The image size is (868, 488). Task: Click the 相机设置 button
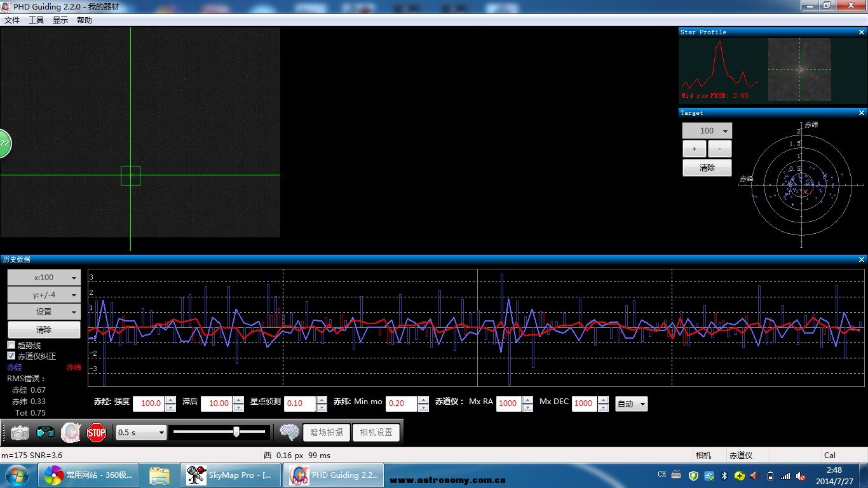pos(376,433)
